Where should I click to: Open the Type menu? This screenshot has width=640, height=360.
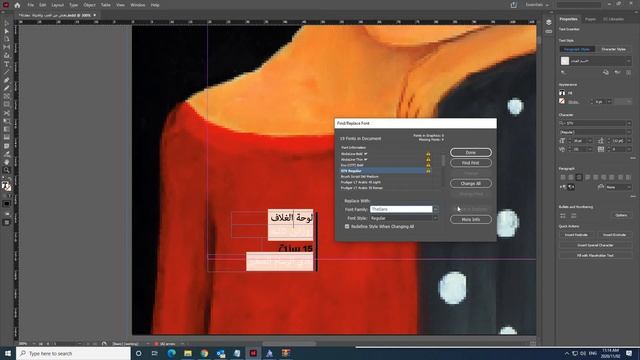(x=73, y=5)
